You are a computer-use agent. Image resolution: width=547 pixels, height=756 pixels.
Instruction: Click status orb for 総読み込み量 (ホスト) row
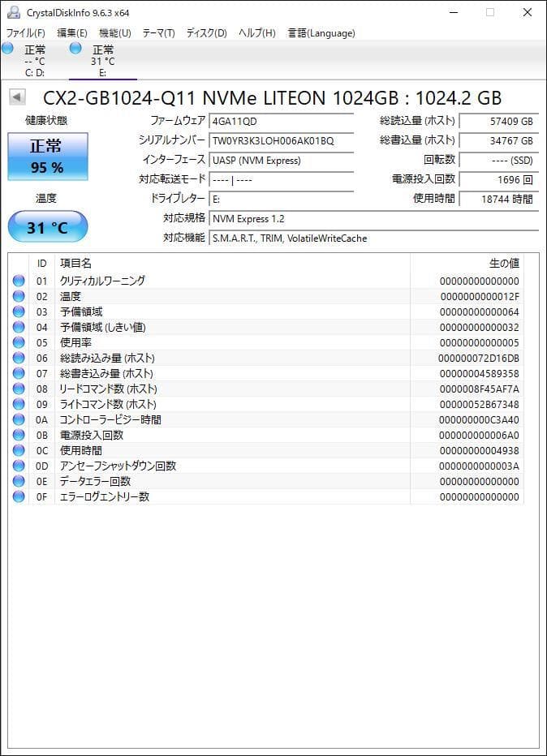coord(19,357)
